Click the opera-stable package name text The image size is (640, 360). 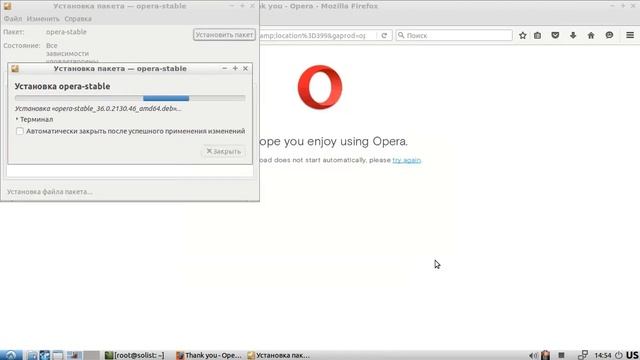(x=66, y=32)
